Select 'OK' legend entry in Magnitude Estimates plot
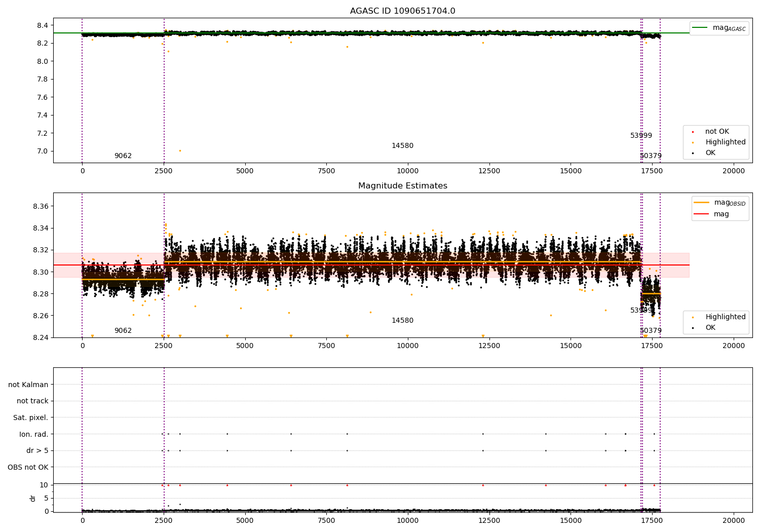Image resolution: width=760 pixels, height=532 pixels. click(710, 327)
